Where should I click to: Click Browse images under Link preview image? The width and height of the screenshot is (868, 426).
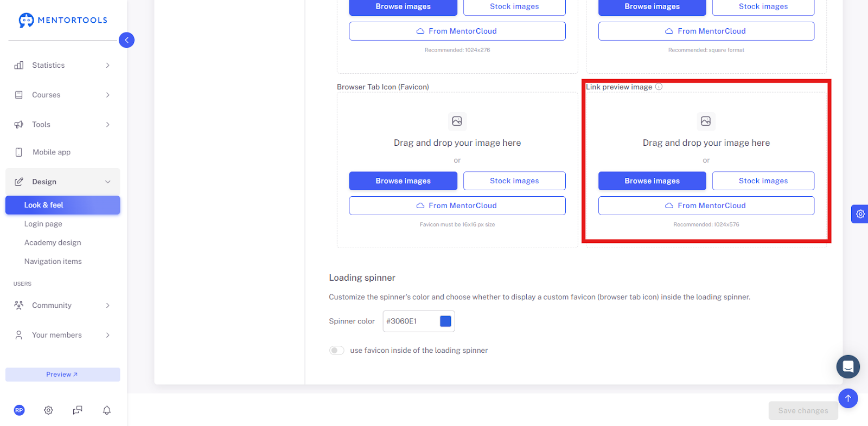[652, 181]
